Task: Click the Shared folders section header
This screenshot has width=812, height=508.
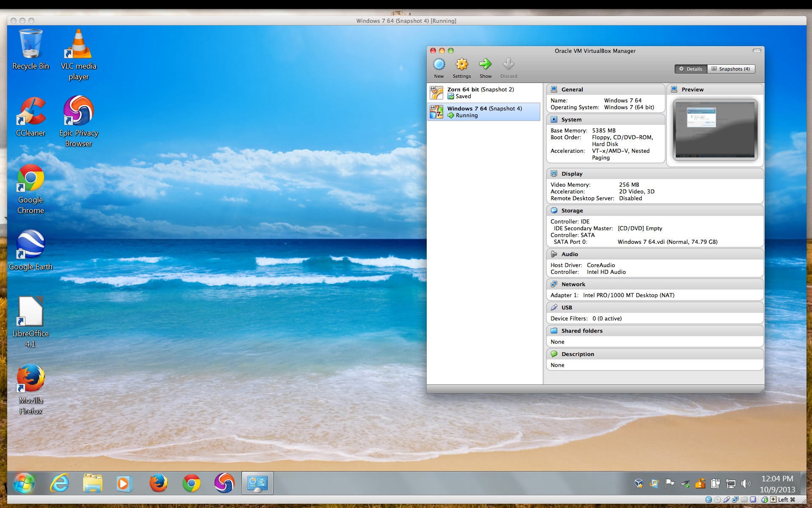Action: 582,331
